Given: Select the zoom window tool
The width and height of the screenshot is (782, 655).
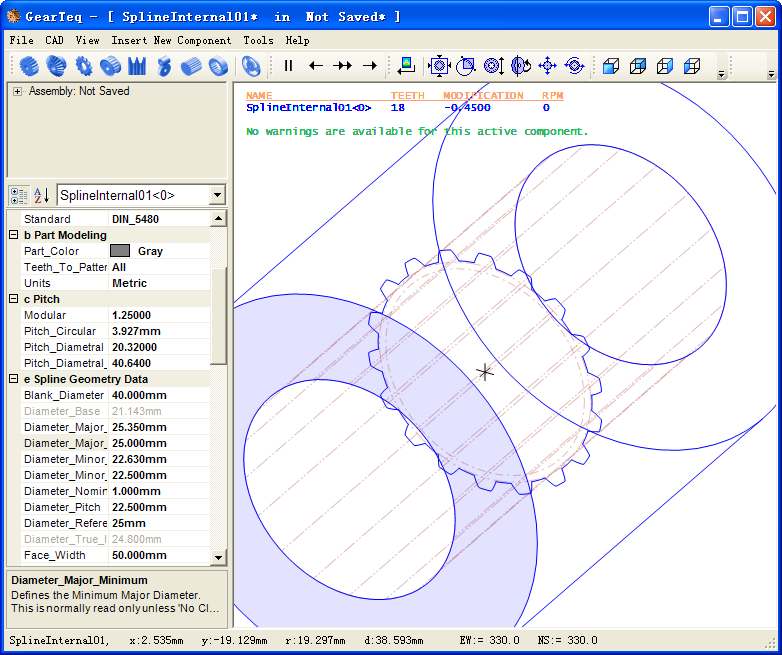Looking at the screenshot, I should [466, 65].
